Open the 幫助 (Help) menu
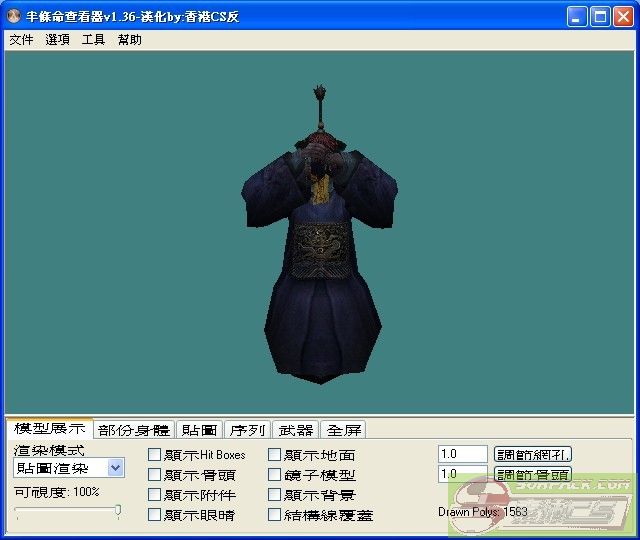Screen dimensions: 640x540 point(130,40)
